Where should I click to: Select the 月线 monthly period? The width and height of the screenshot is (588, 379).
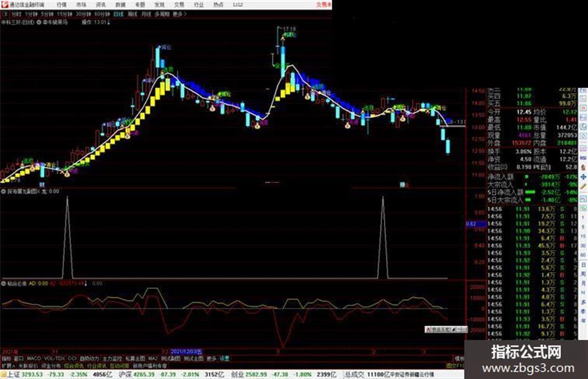[x=146, y=14]
